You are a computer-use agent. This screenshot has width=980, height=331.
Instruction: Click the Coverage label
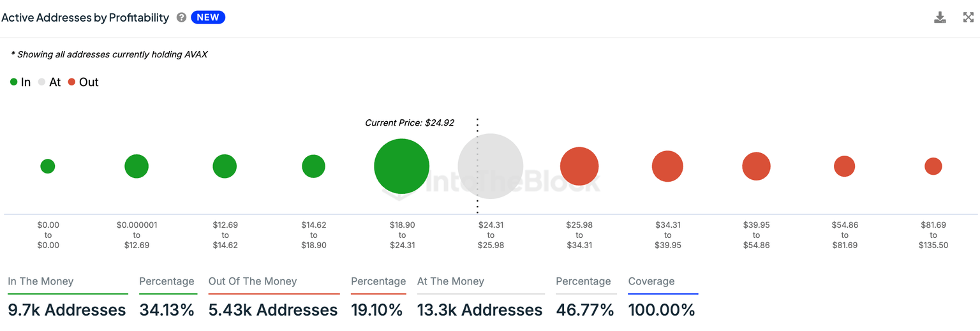pos(651,281)
